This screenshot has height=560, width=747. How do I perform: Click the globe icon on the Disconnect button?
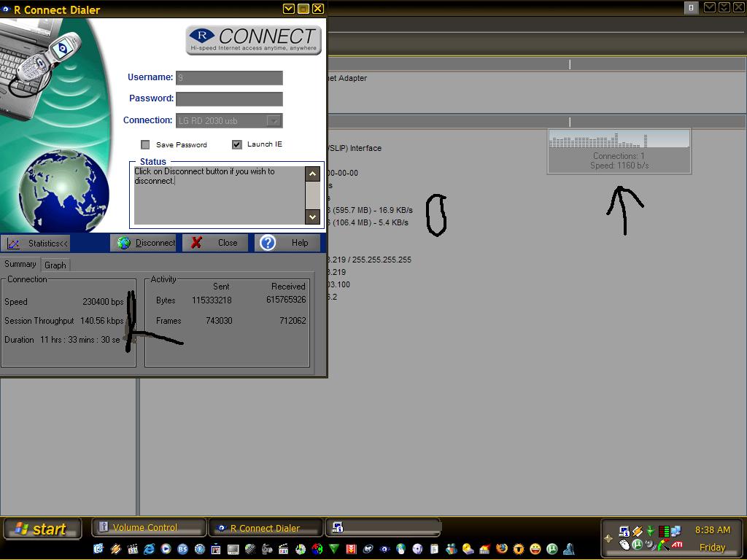click(x=124, y=243)
